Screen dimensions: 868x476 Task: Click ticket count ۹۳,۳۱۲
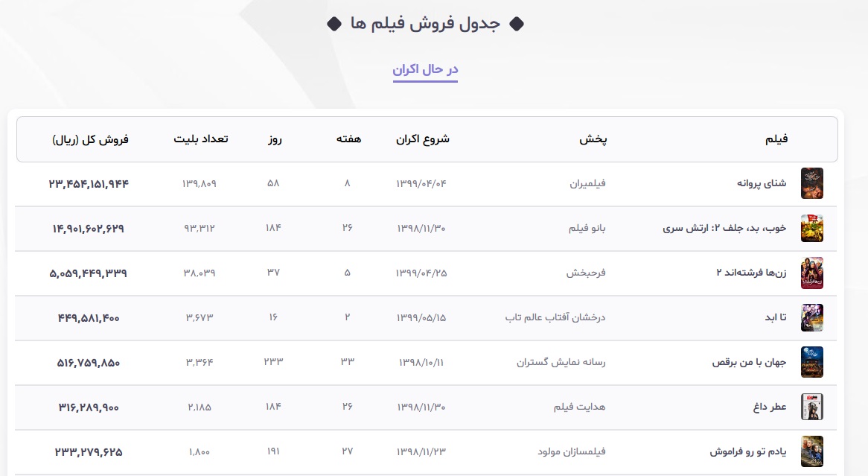200,228
